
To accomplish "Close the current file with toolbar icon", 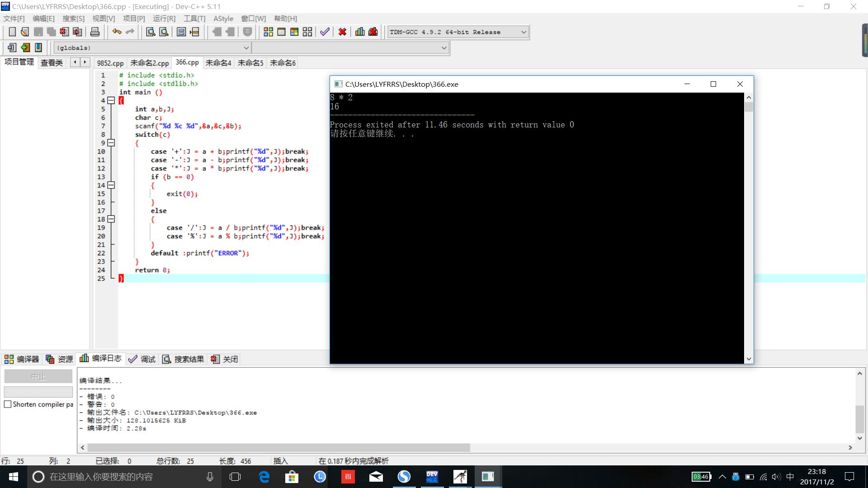I will click(x=65, y=32).
